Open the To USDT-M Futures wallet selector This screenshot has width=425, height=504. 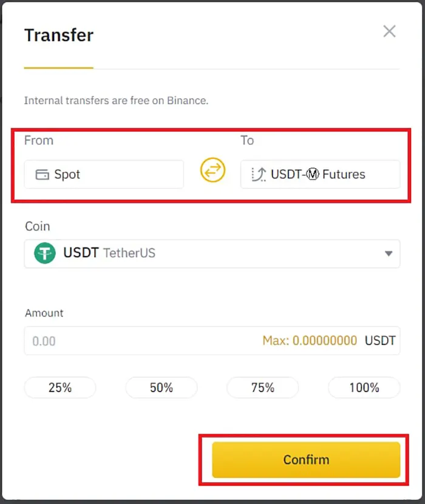[320, 174]
